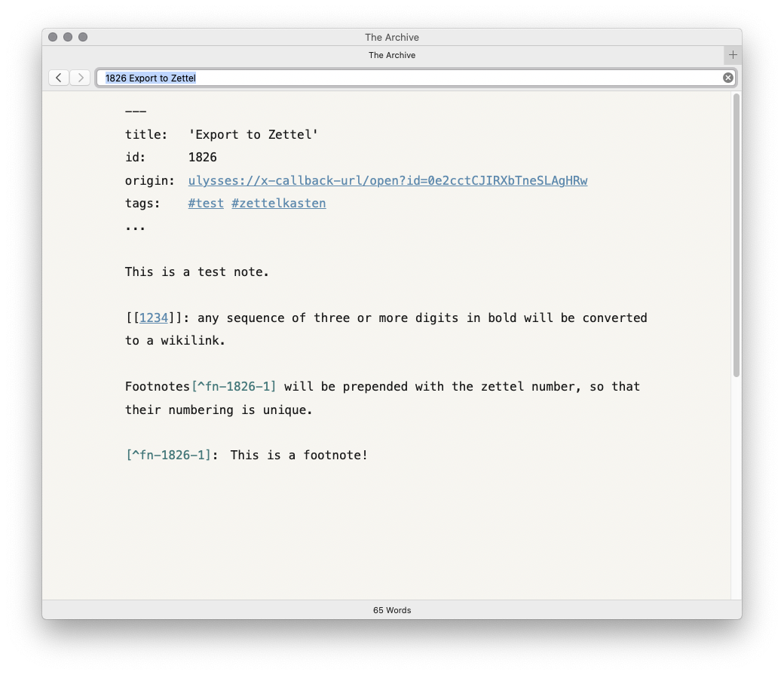Minimize the window with the middle traffic light button

coord(68,37)
